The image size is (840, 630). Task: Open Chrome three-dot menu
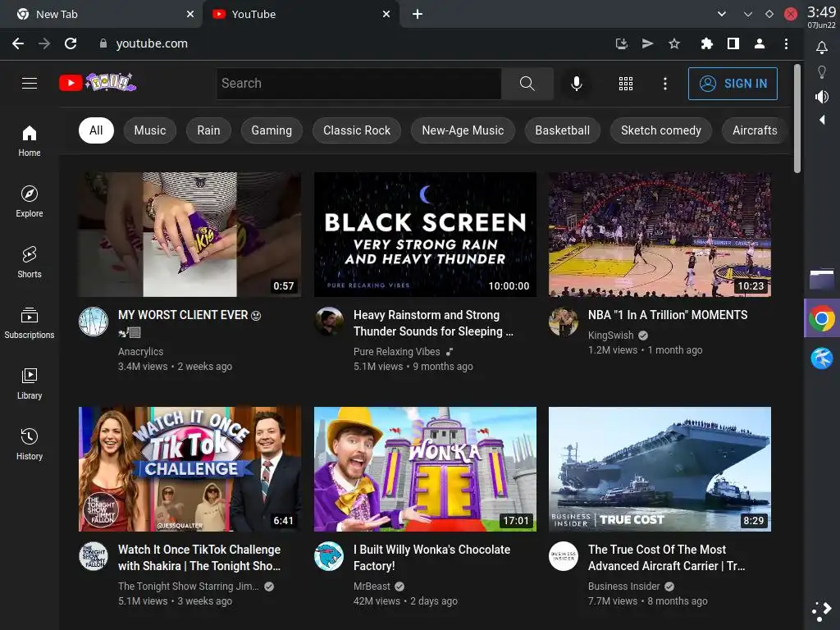pyautogui.click(x=786, y=43)
